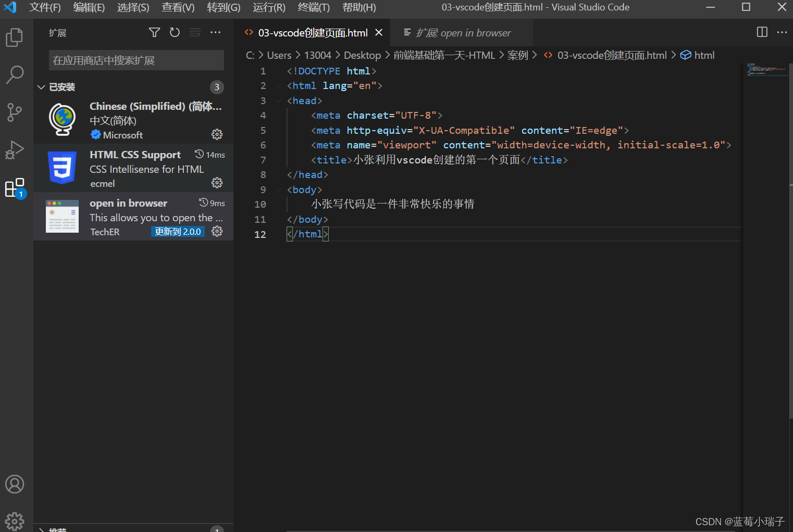This screenshot has width=793, height=532.
Task: Click the meta charset line 4
Action: pos(377,116)
